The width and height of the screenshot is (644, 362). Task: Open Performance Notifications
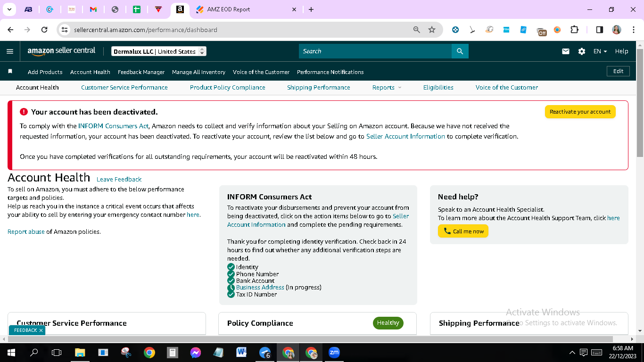click(x=330, y=72)
